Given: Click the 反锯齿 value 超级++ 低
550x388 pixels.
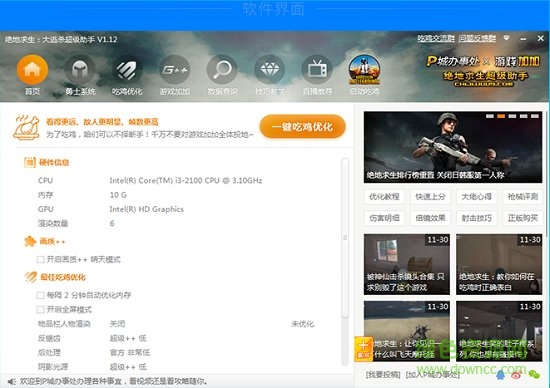Looking at the screenshot, I should click(128, 338).
